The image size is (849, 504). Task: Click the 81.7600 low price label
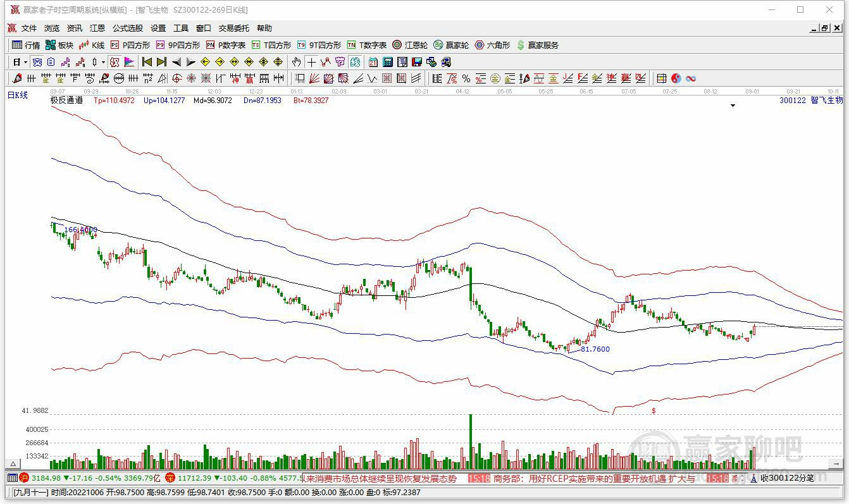[595, 349]
